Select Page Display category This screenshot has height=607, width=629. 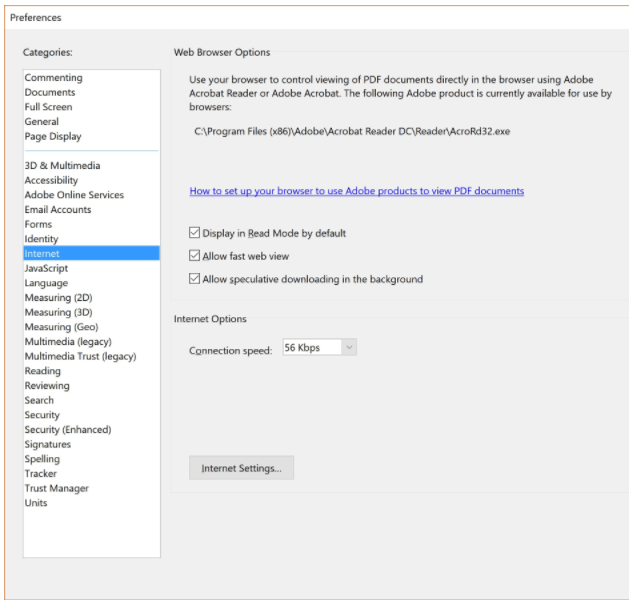[x=53, y=136]
